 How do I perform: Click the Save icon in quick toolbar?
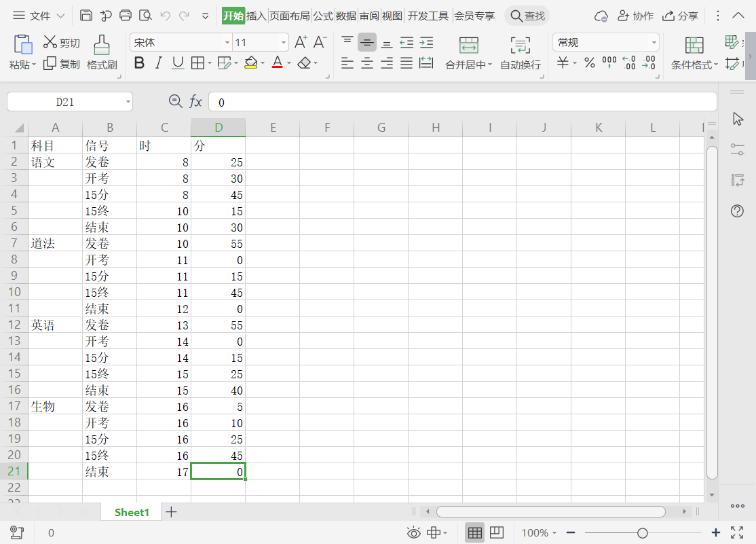coord(86,16)
